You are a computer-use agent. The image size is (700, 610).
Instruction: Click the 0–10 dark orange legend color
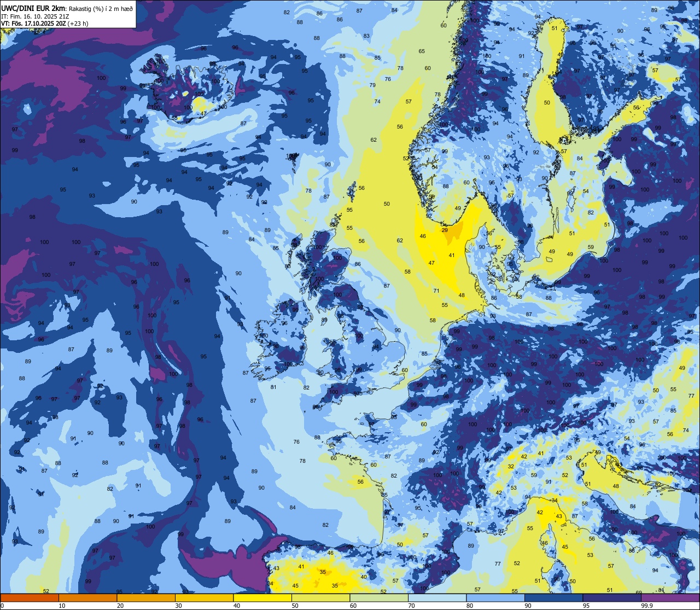[x=30, y=598]
